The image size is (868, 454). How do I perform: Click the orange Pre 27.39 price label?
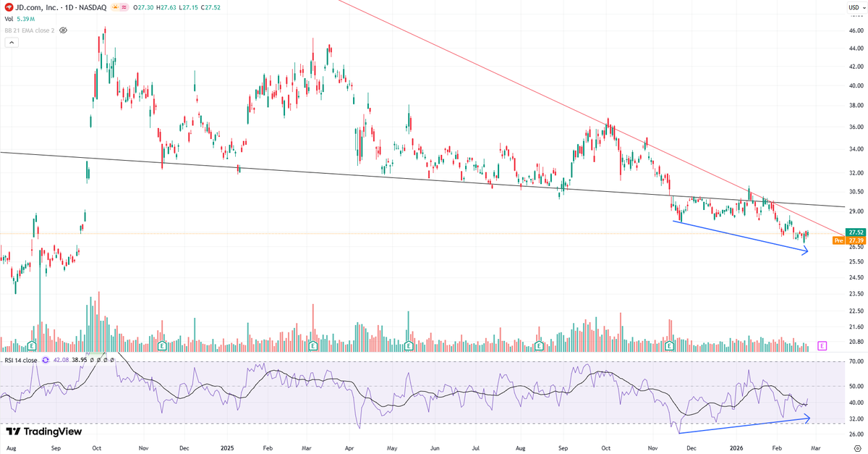849,240
